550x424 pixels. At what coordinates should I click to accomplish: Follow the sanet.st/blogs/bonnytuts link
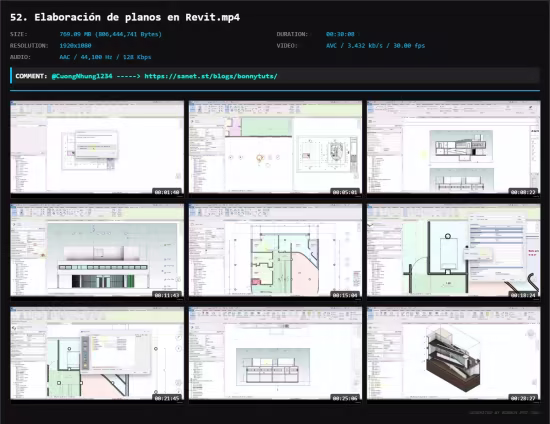211,76
